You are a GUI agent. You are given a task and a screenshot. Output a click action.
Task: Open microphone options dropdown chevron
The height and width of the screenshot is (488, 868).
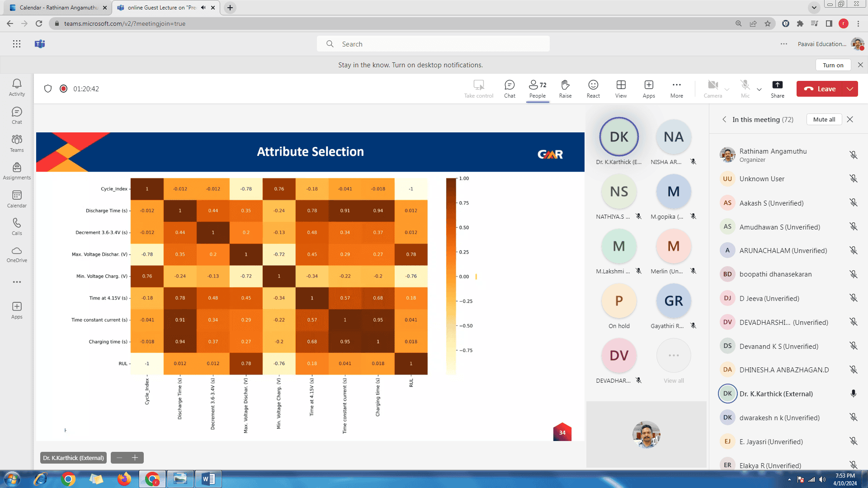click(x=759, y=89)
